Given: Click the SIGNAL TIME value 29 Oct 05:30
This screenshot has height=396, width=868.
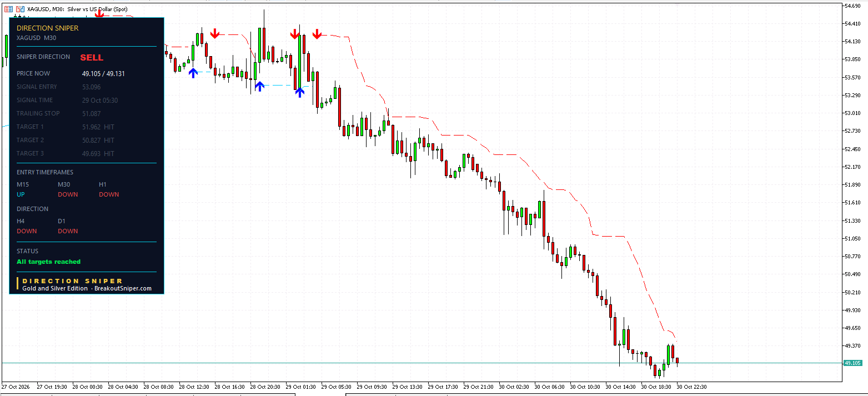Looking at the screenshot, I should (x=100, y=100).
